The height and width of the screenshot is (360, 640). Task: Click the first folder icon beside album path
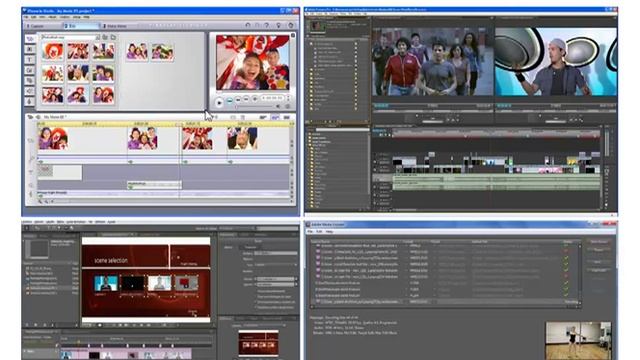[x=105, y=37]
